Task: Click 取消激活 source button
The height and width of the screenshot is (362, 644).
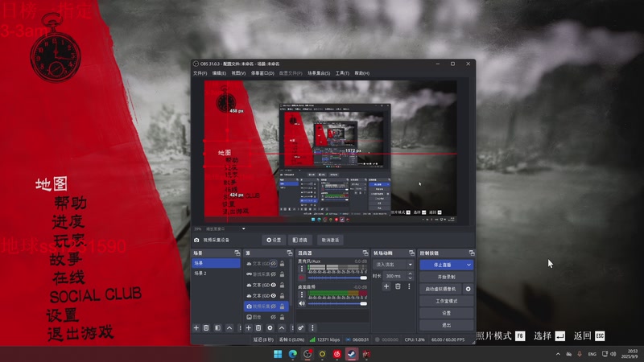Action: pos(330,240)
